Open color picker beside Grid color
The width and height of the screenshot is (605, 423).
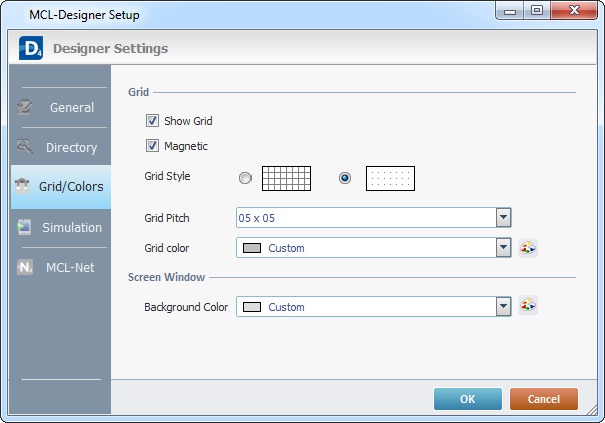coord(528,248)
